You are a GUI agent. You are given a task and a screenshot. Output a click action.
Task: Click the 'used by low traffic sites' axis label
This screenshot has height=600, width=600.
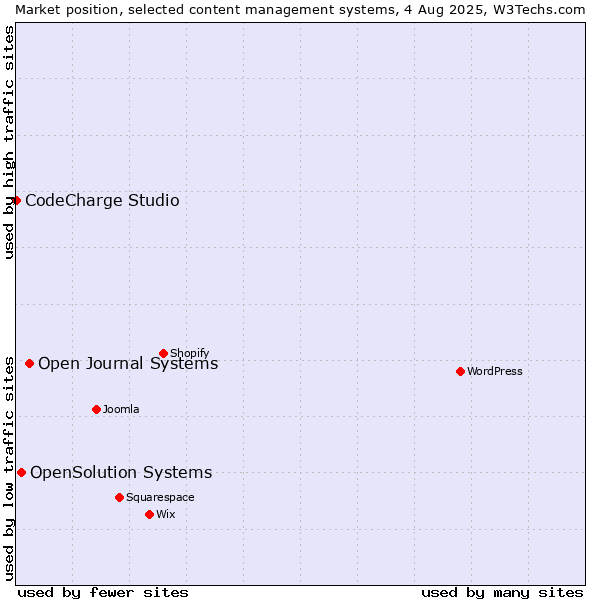9,469
